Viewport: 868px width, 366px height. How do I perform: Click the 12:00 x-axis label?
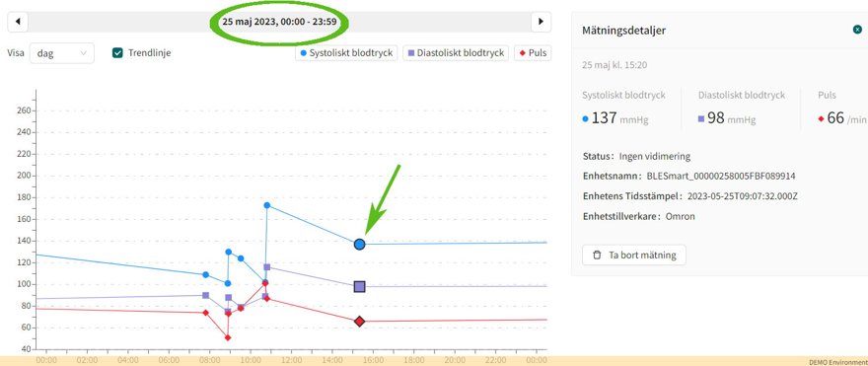click(291, 360)
